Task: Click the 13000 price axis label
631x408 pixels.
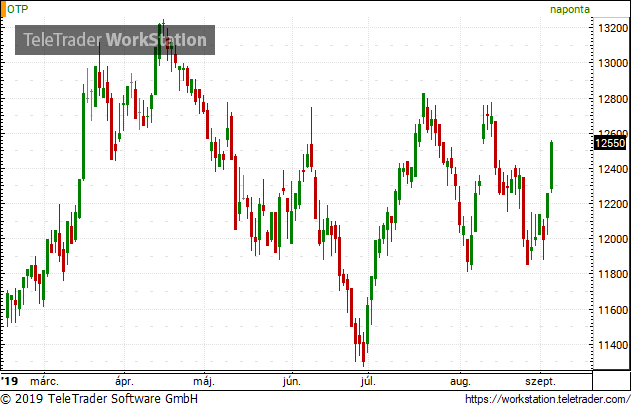Action: pyautogui.click(x=613, y=63)
